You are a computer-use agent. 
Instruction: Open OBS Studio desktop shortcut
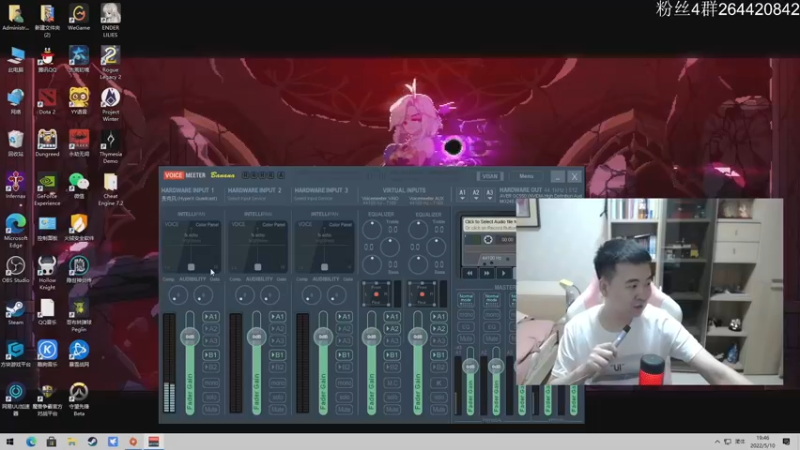click(x=15, y=270)
